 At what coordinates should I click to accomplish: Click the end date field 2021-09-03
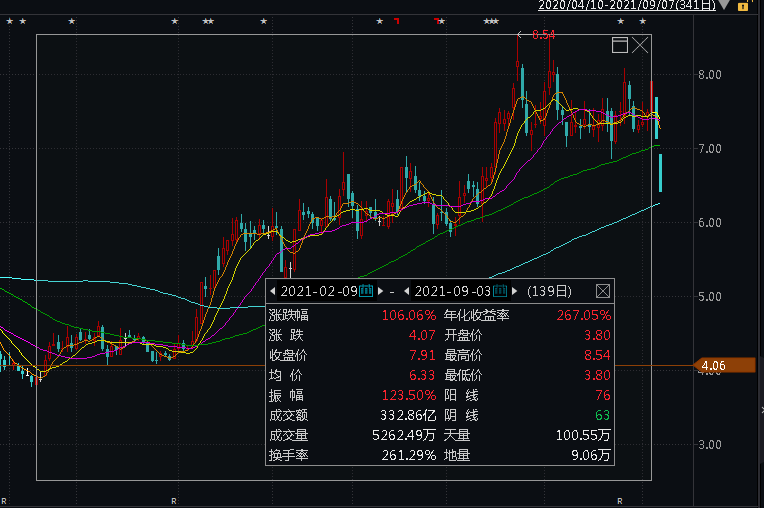point(454,291)
